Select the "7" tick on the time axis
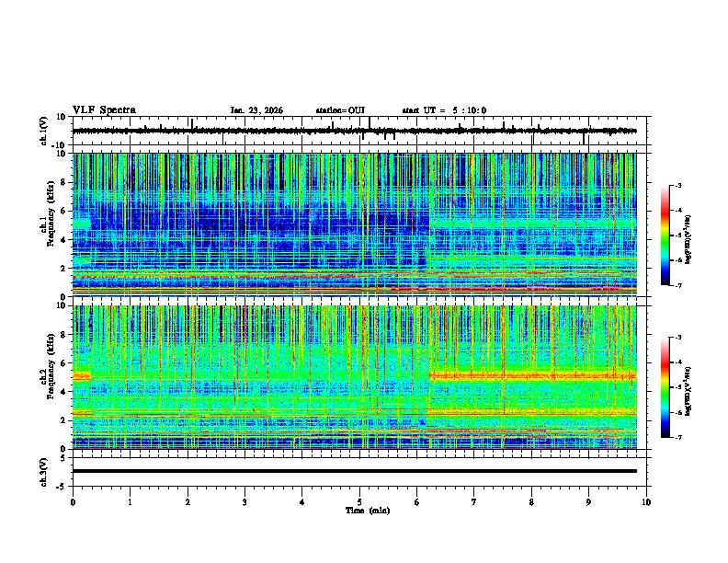This screenshot has width=728, height=563. click(474, 502)
